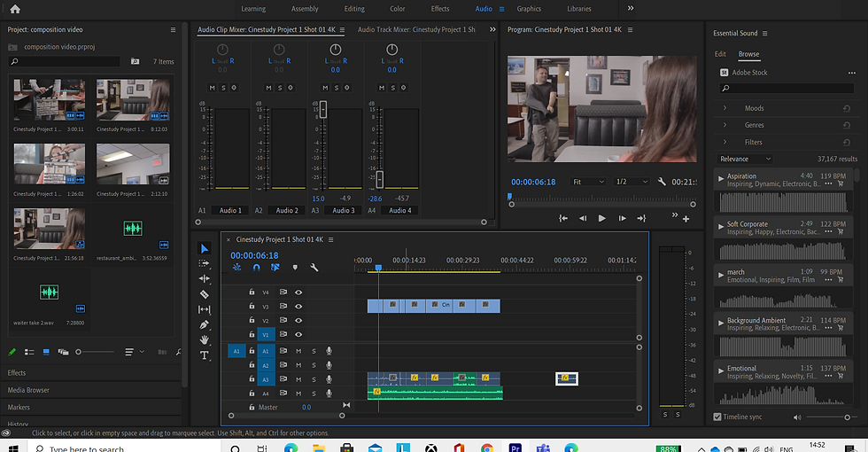Mute audio track A3 in timeline
The width and height of the screenshot is (868, 452).
[298, 379]
